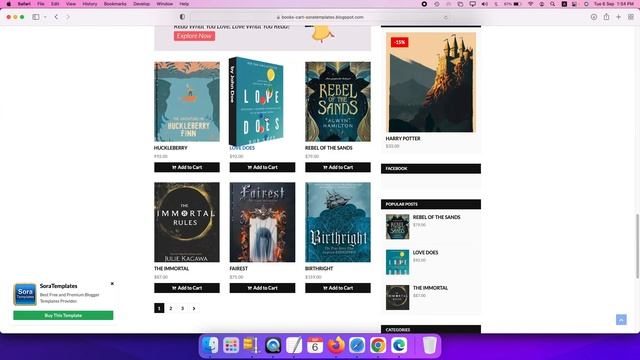
Task: Click the LOVE DOES title link in grid
Action: (242, 148)
